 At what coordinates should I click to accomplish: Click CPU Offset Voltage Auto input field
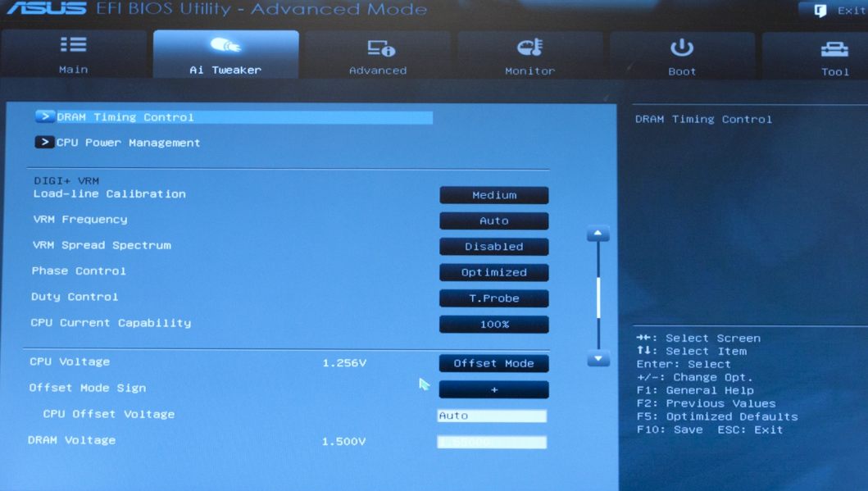[492, 416]
